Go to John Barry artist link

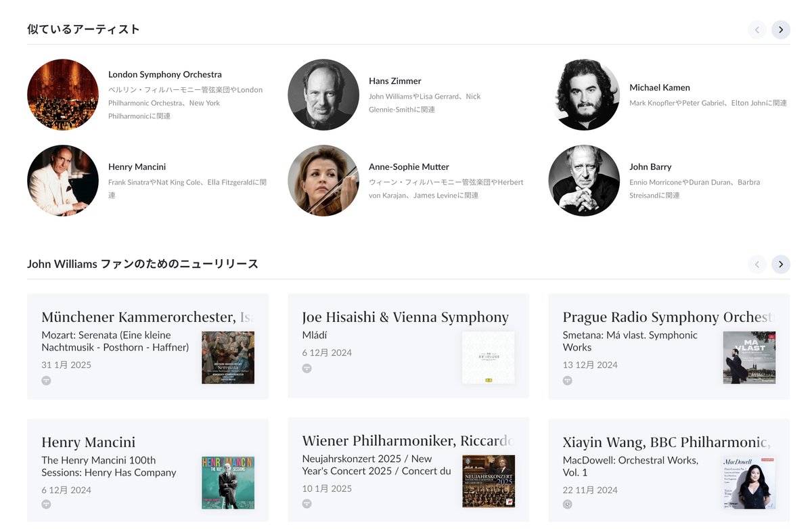pos(650,167)
